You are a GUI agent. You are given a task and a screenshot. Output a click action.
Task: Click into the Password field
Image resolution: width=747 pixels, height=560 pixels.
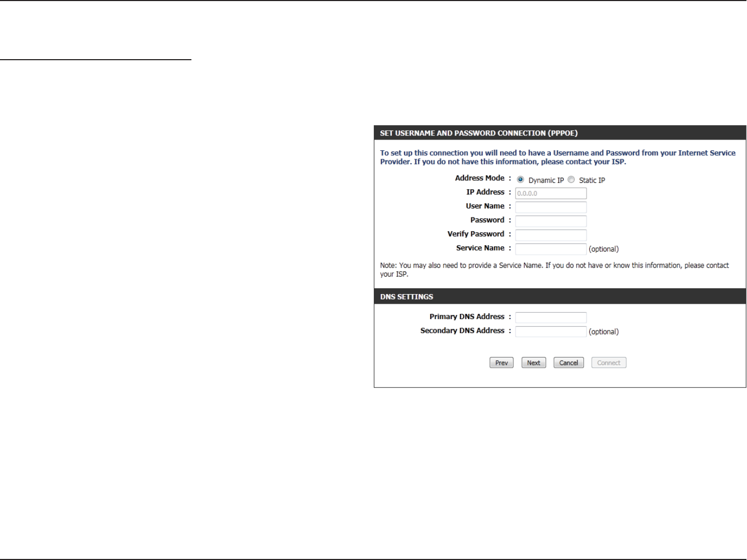click(551, 221)
